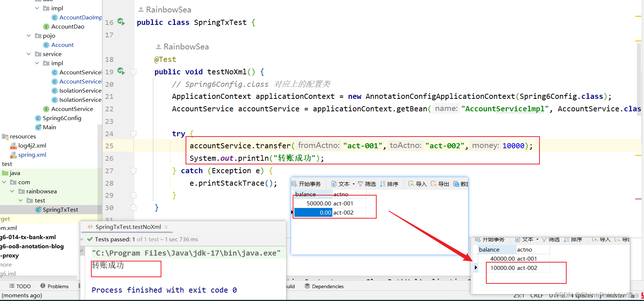This screenshot has width=644, height=301.
Task: Open 文本 dropdown in the table showing 50000.00
Action: (x=343, y=184)
